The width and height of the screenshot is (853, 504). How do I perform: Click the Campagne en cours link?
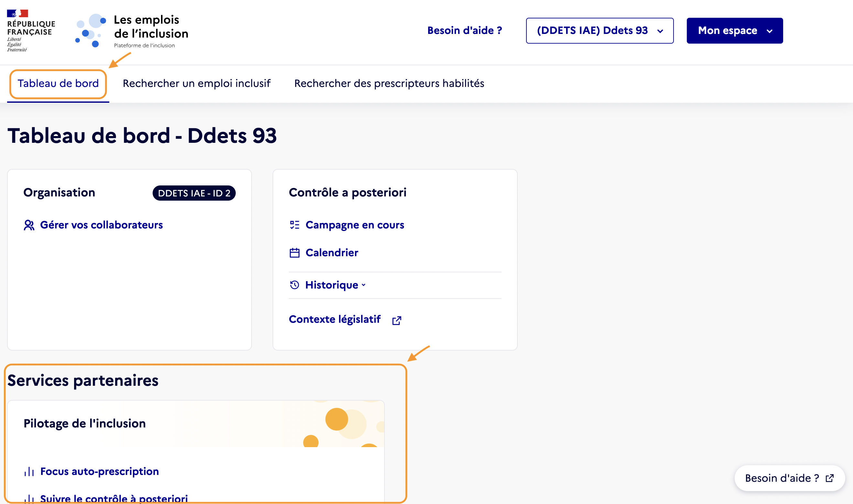[x=355, y=225]
